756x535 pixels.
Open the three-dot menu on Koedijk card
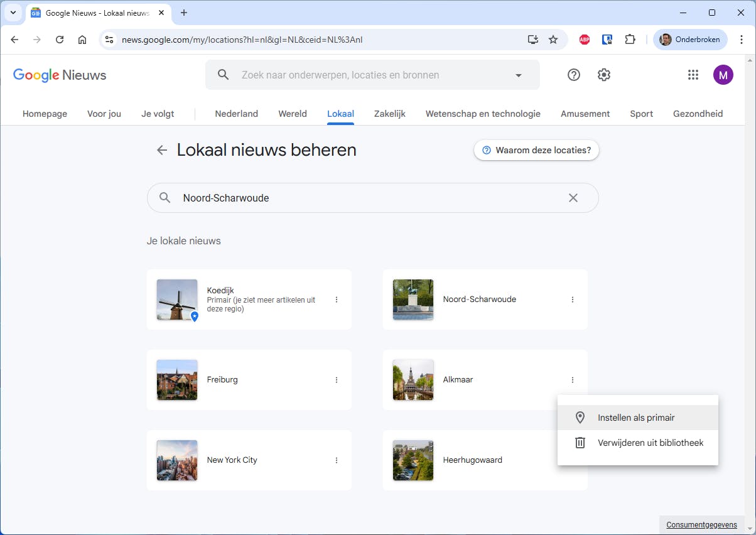[x=337, y=300]
